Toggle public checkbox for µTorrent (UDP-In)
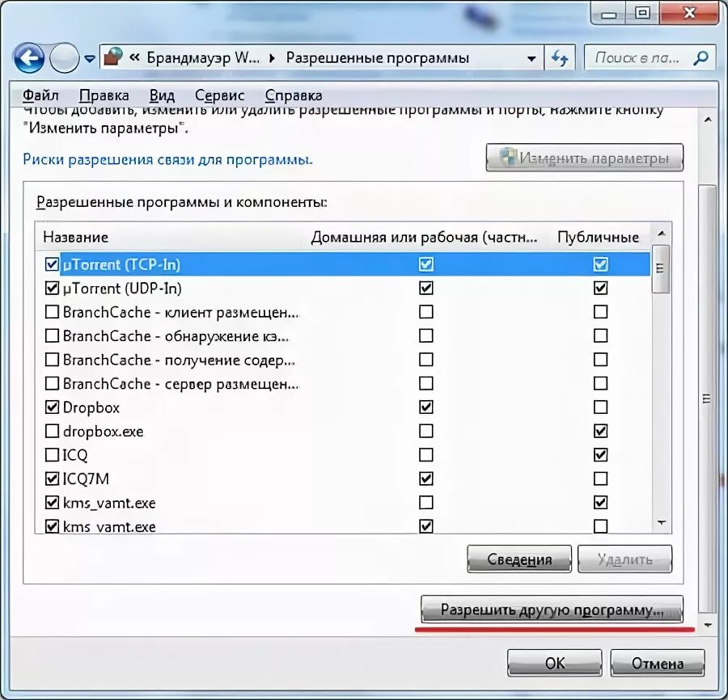 [601, 288]
